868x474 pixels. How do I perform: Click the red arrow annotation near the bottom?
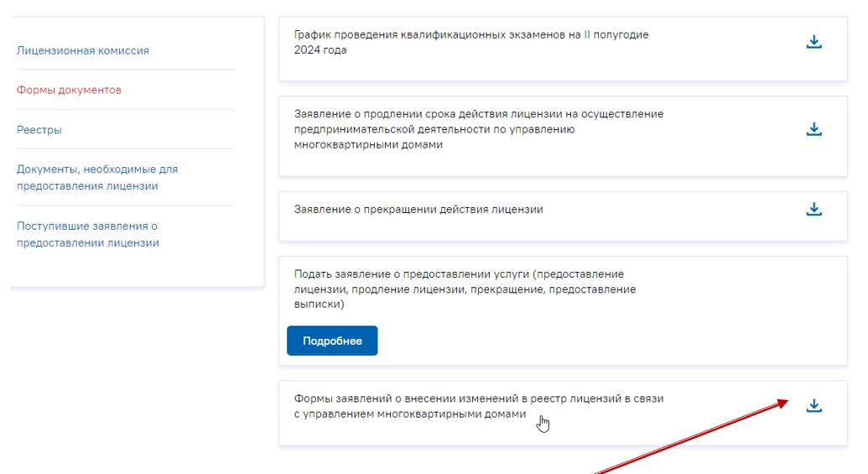tap(688, 438)
